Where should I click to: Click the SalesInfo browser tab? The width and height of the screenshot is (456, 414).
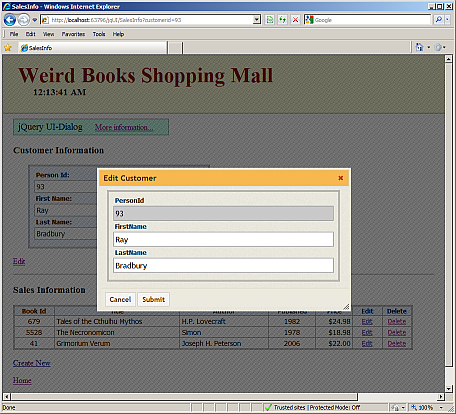[x=93, y=48]
